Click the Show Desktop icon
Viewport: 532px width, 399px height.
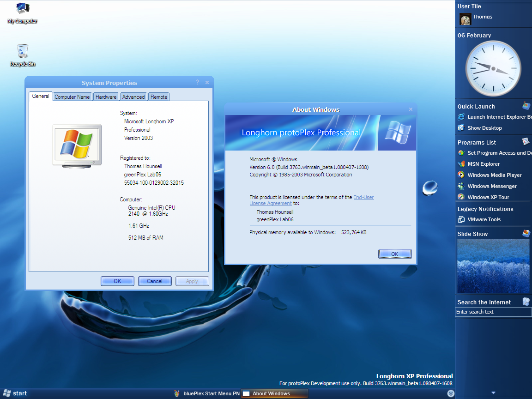(x=461, y=128)
